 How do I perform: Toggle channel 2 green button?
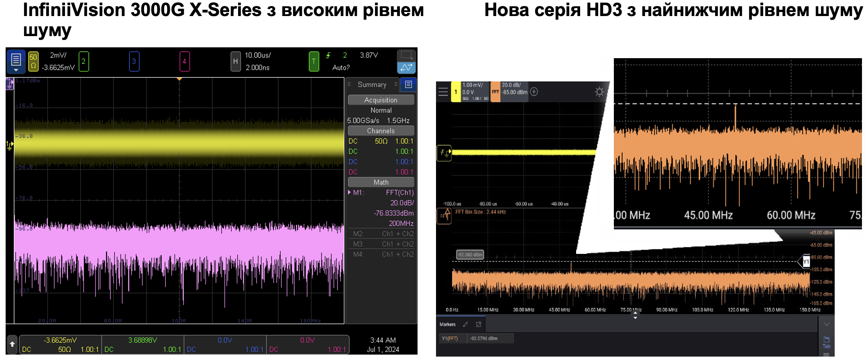(x=84, y=61)
